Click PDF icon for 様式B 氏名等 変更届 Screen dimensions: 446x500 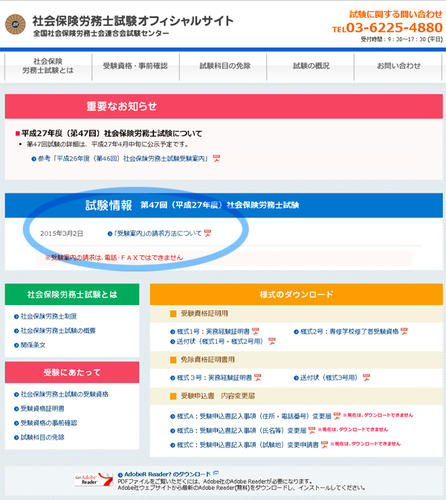coord(312,430)
